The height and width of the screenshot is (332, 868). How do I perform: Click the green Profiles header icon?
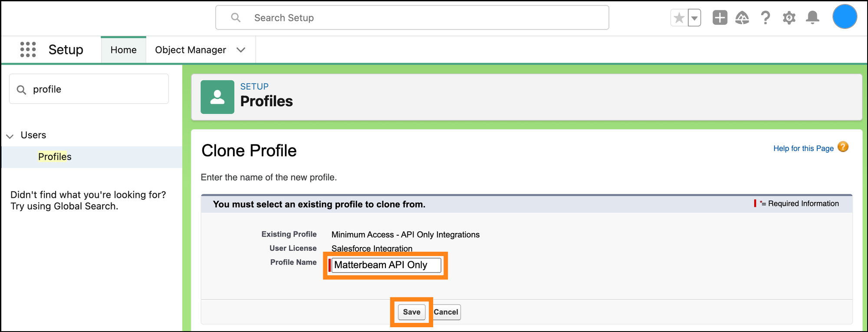217,97
